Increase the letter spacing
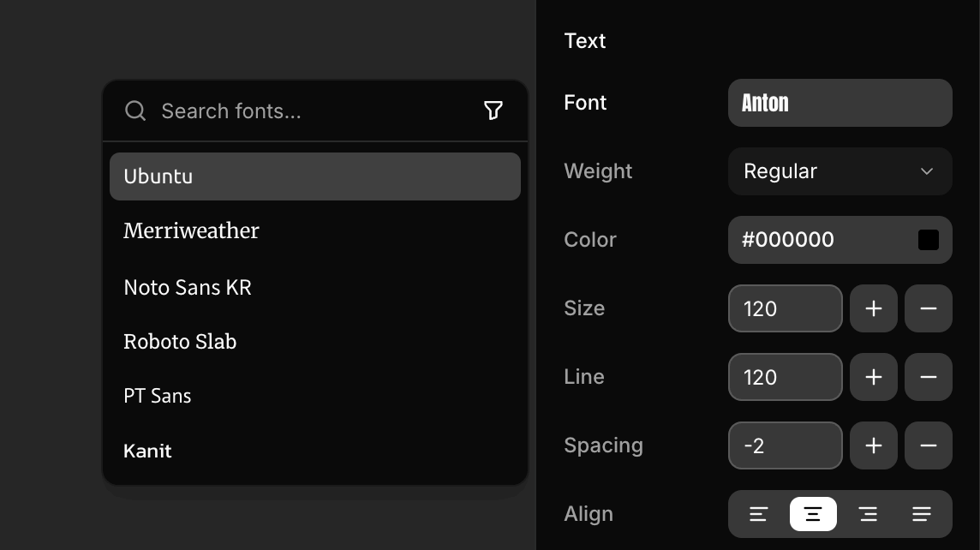This screenshot has height=550, width=980. (x=874, y=445)
